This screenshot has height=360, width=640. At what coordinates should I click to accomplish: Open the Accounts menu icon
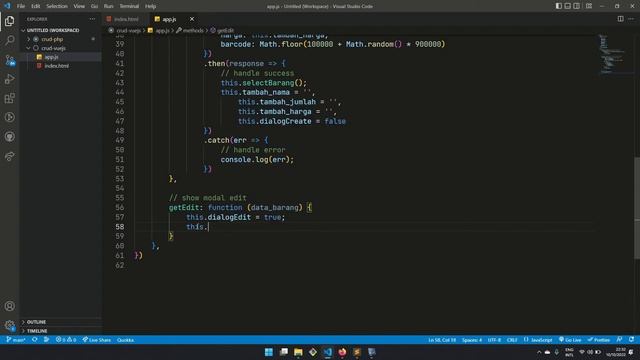pos(10,306)
